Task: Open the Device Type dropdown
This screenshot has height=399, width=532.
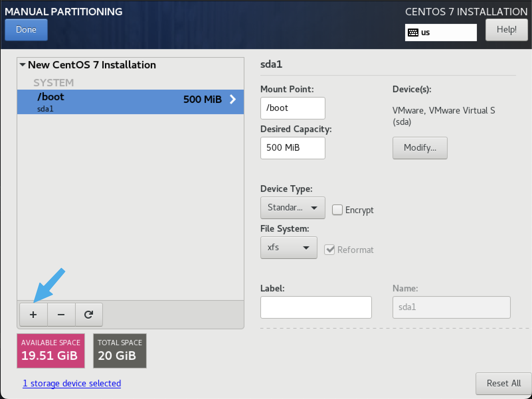Action: pyautogui.click(x=292, y=208)
